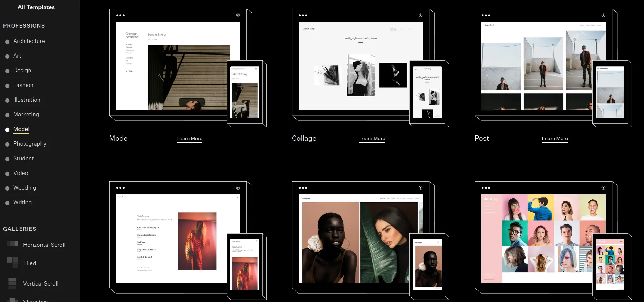Screen dimensions: 644x302
Task: Click the circular icon on Collage template
Action: coord(421,15)
